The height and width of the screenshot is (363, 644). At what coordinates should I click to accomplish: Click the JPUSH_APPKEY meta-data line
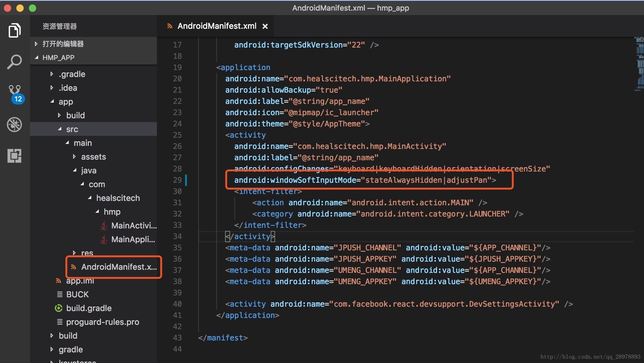(x=388, y=259)
